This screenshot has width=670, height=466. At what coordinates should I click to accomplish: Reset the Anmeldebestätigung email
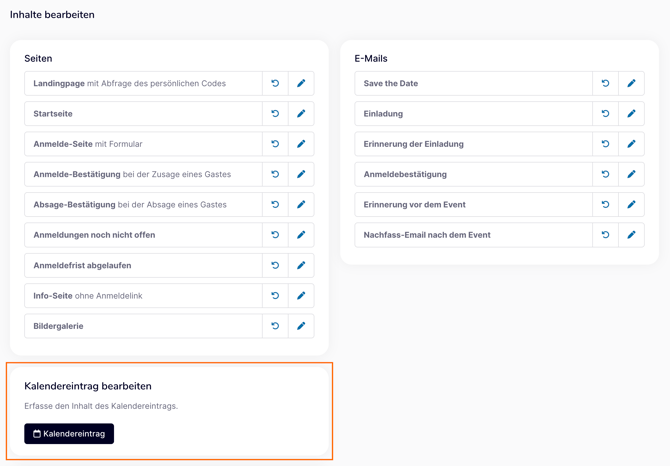point(605,175)
